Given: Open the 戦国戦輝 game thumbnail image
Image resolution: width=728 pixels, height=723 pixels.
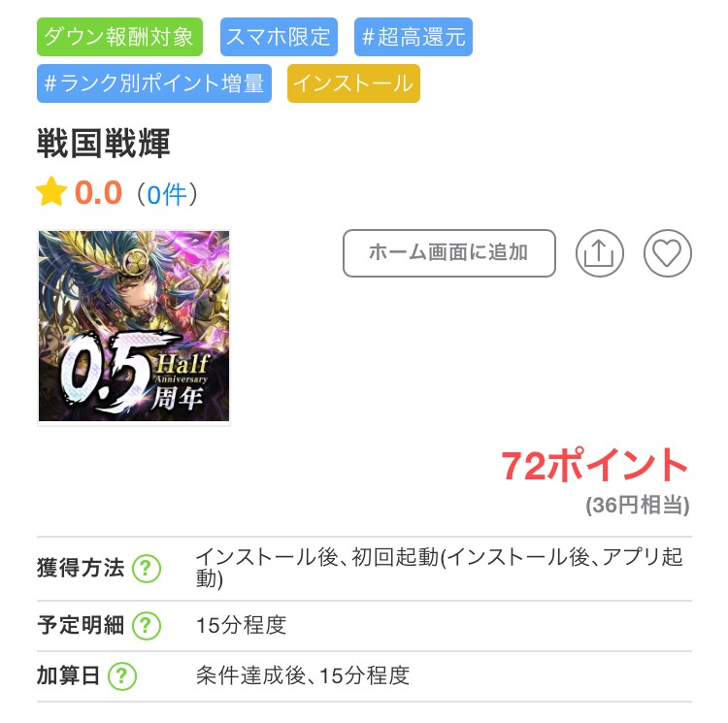Looking at the screenshot, I should (134, 326).
